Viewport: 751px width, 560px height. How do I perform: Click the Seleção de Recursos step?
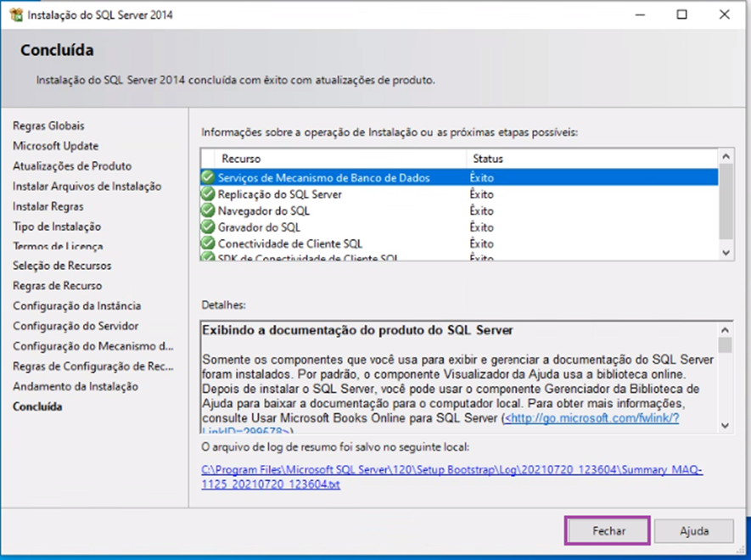(62, 266)
